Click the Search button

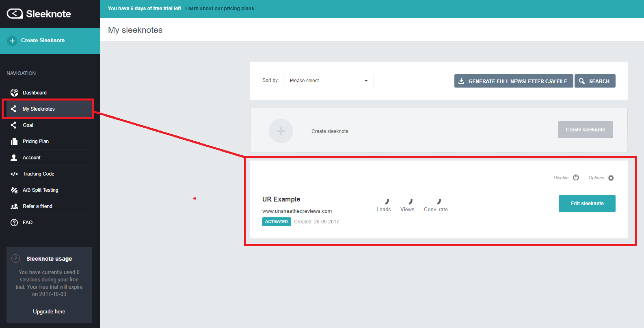(x=595, y=81)
